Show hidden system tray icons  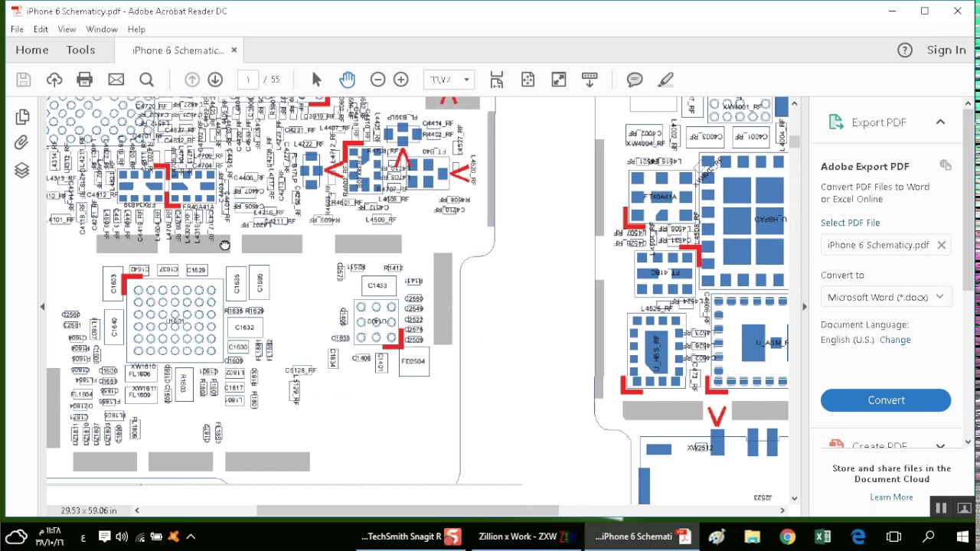(191, 536)
